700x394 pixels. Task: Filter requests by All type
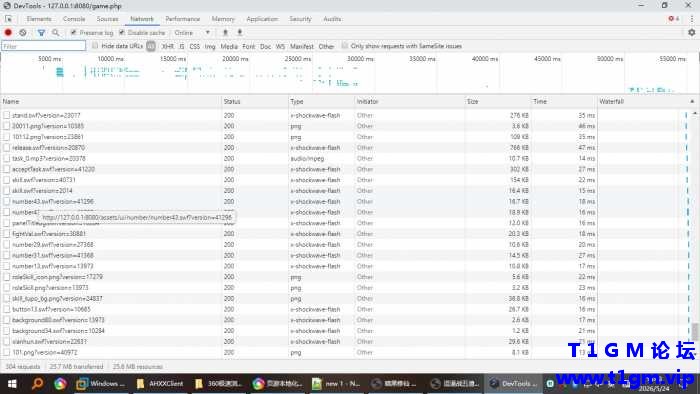click(x=151, y=46)
